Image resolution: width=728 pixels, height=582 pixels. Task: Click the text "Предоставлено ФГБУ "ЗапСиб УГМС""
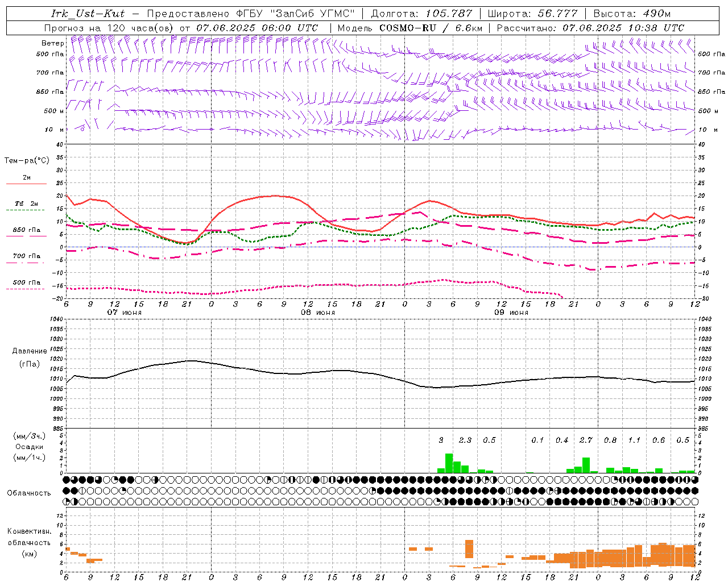point(250,14)
